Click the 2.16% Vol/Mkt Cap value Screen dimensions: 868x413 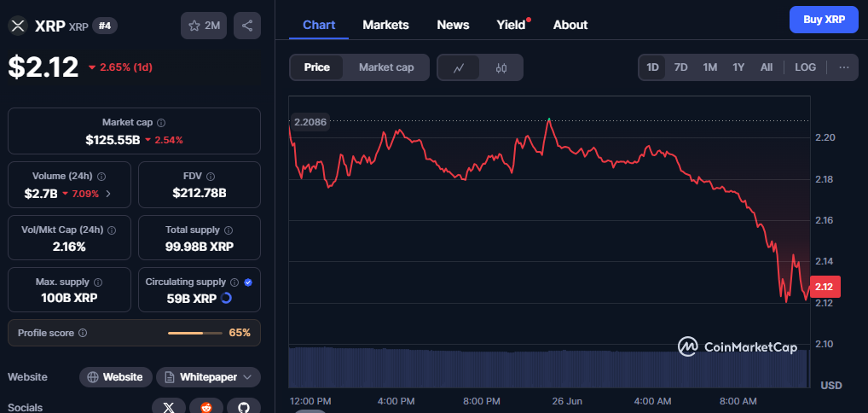point(69,247)
